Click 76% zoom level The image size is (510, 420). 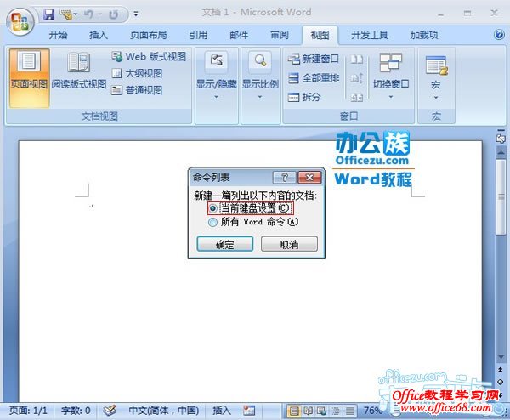pos(373,411)
